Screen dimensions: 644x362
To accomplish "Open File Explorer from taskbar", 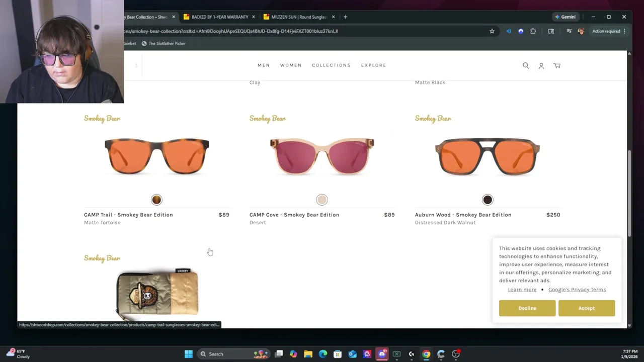I will [308, 354].
